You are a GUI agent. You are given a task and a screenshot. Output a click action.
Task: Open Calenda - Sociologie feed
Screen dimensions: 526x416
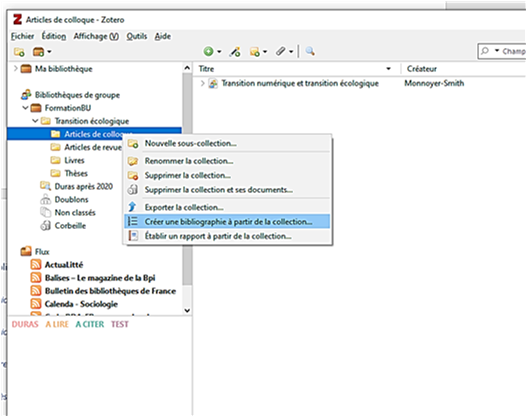81,304
